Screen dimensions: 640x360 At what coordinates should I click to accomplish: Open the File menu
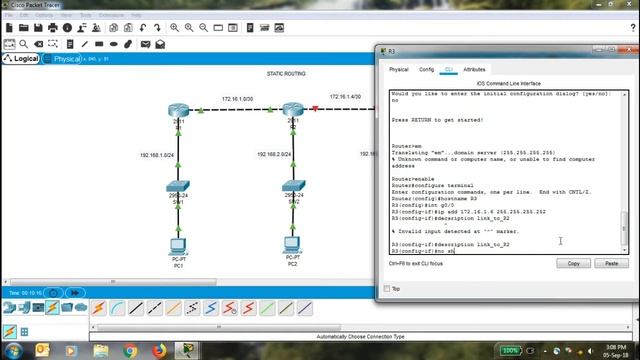(9, 15)
